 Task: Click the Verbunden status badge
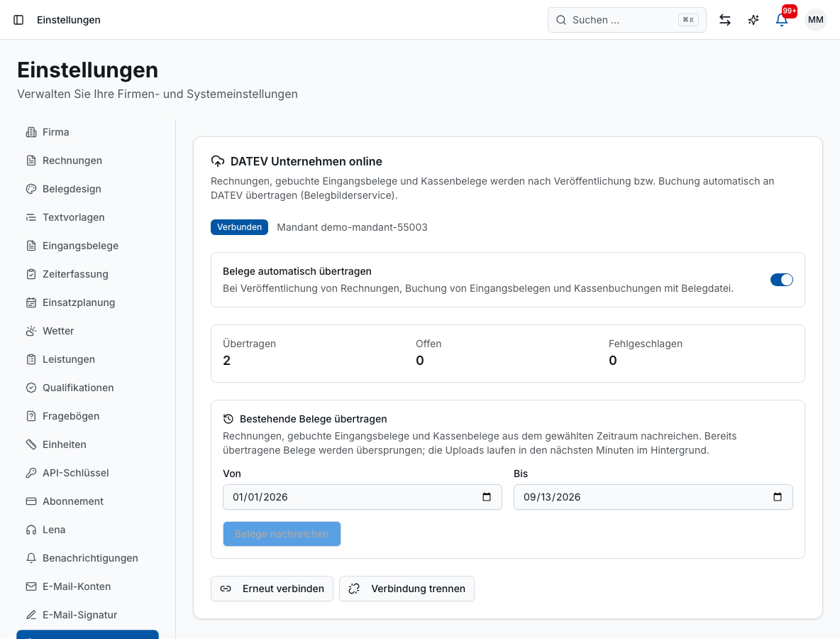[239, 227]
